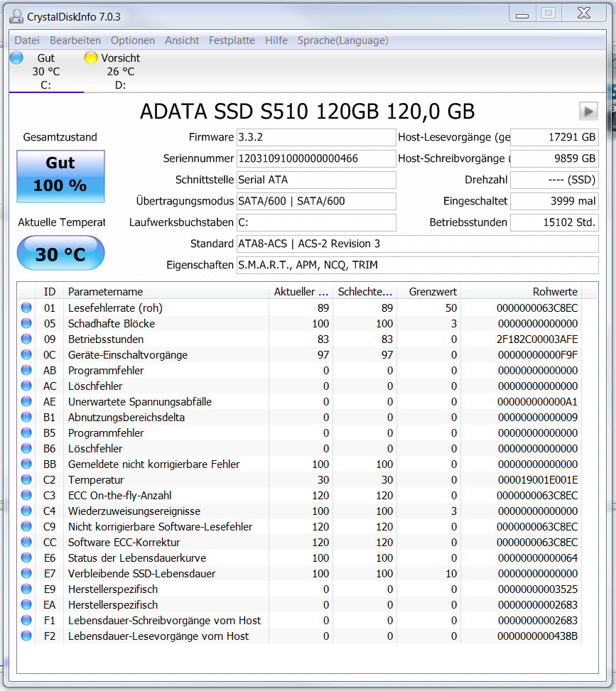The height and width of the screenshot is (691, 616).
Task: Select raw value 2F182C00003AFE
Action: 537,339
